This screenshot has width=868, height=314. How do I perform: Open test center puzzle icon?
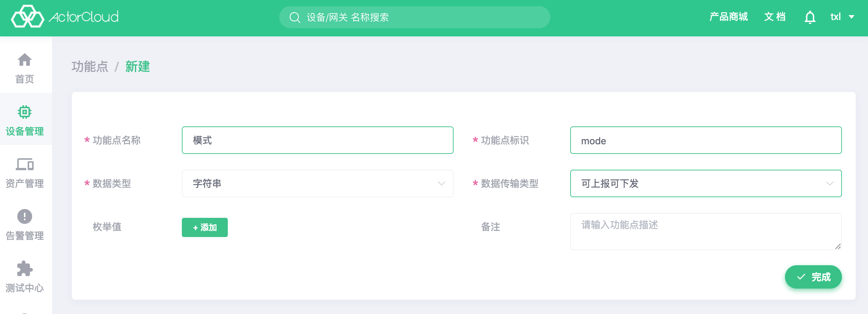[x=25, y=269]
